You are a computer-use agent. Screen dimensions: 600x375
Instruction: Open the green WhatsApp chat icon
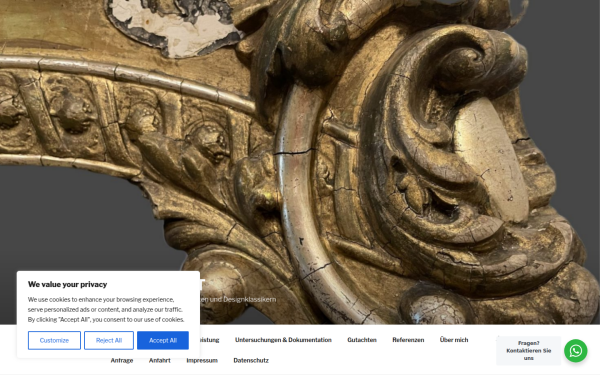[576, 351]
